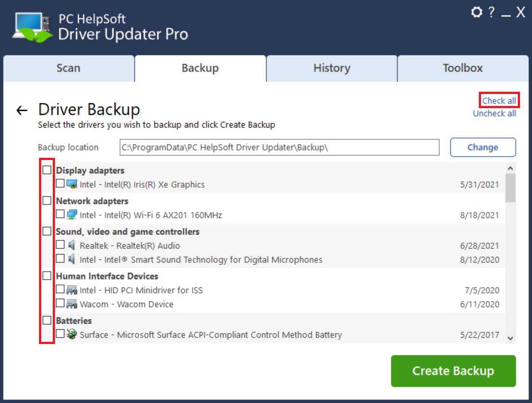Click the HID PCI Minidriver device icon

[x=72, y=290]
